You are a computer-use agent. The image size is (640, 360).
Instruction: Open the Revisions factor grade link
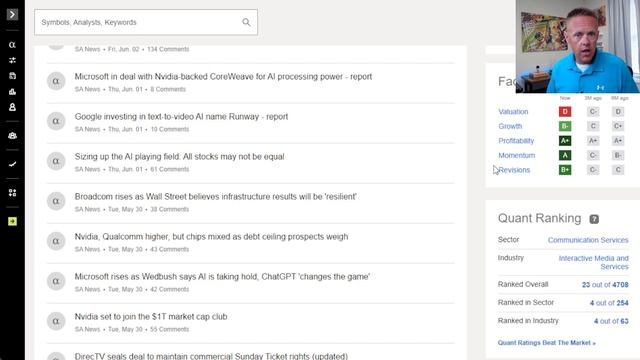(514, 170)
